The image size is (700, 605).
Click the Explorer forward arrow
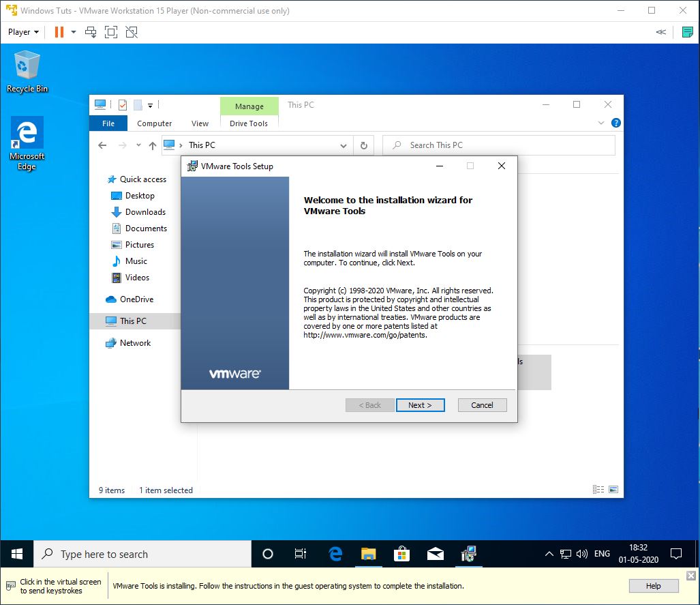[x=122, y=145]
